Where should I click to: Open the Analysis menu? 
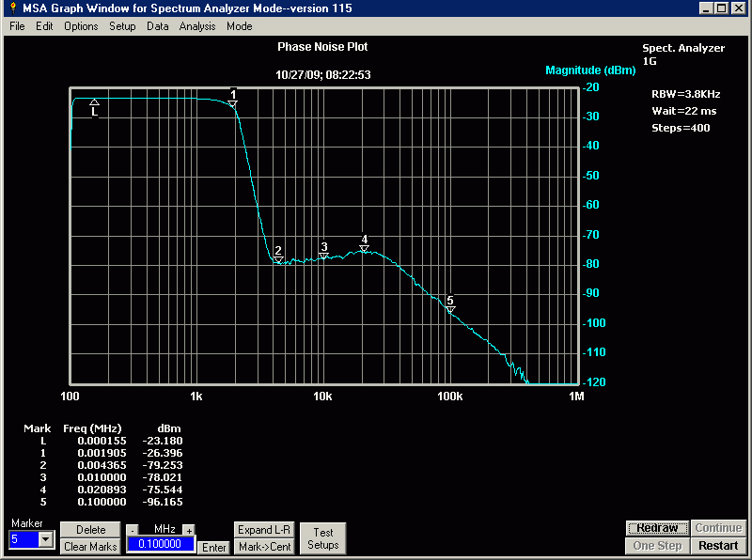click(197, 26)
